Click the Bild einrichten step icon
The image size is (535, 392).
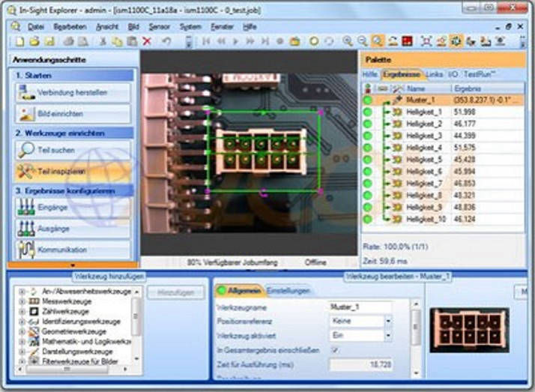tap(25, 114)
